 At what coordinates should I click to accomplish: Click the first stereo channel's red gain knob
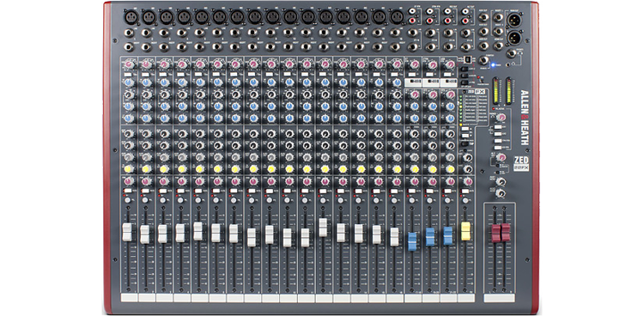click(x=415, y=65)
